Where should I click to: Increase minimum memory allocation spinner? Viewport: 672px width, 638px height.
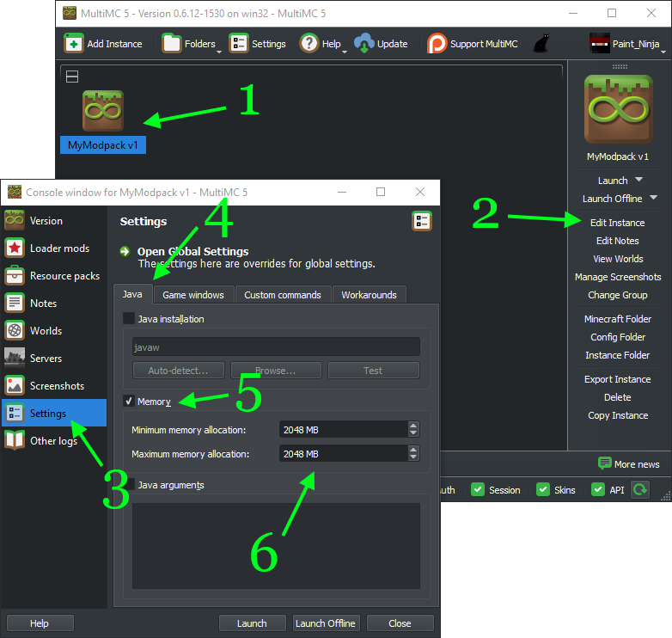tap(413, 426)
